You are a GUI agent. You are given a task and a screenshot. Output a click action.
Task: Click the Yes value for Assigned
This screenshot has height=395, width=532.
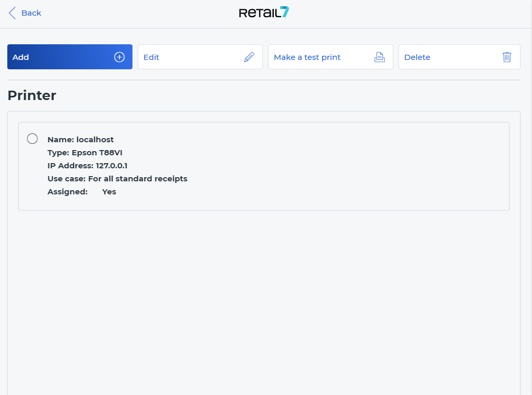click(x=109, y=192)
